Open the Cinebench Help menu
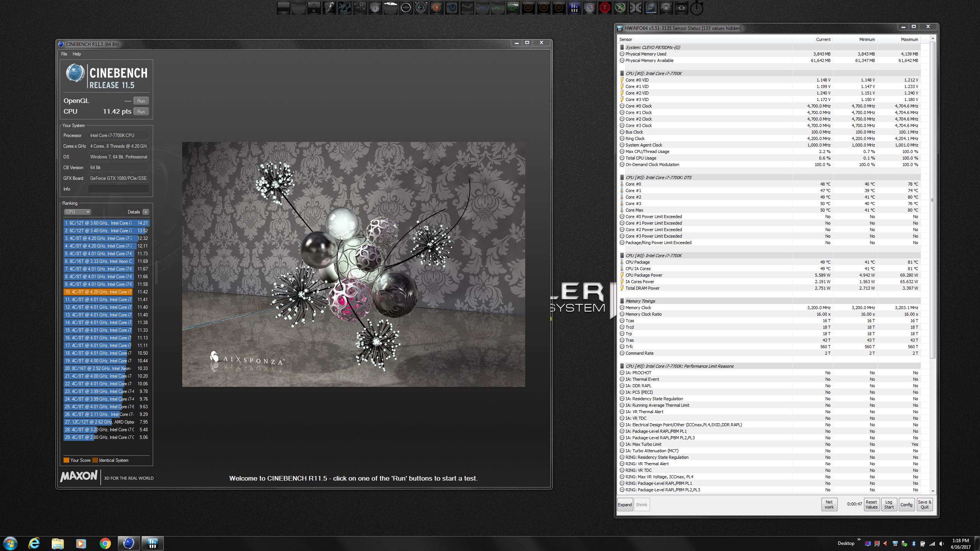 [x=77, y=54]
